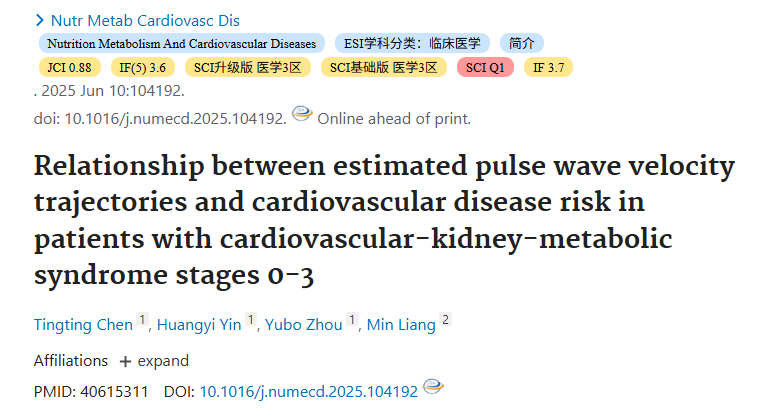Viewport: 762px width, 415px height.
Task: Open DOI link 10.1016/j.numecd.2025.104192
Action: [x=309, y=392]
